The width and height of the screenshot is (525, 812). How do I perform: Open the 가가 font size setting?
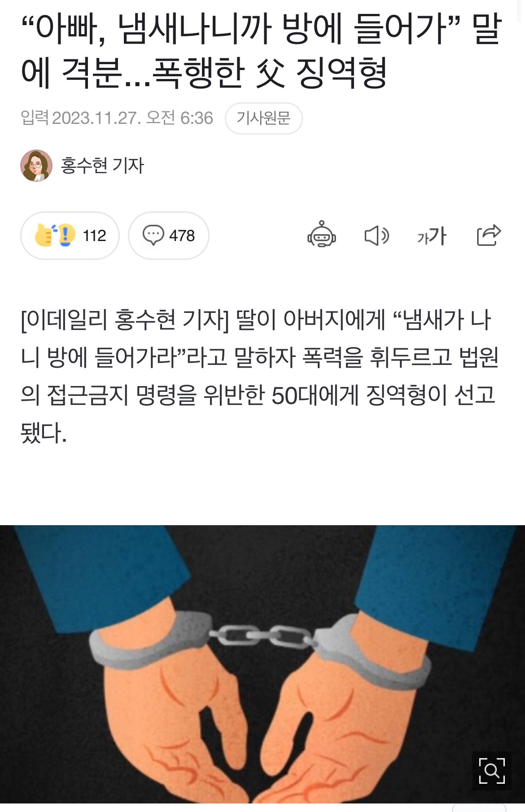pos(432,236)
